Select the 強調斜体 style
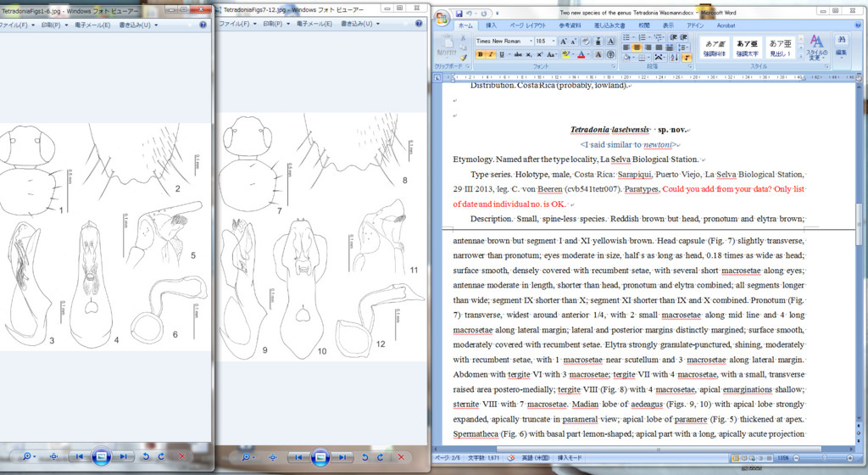 714,47
